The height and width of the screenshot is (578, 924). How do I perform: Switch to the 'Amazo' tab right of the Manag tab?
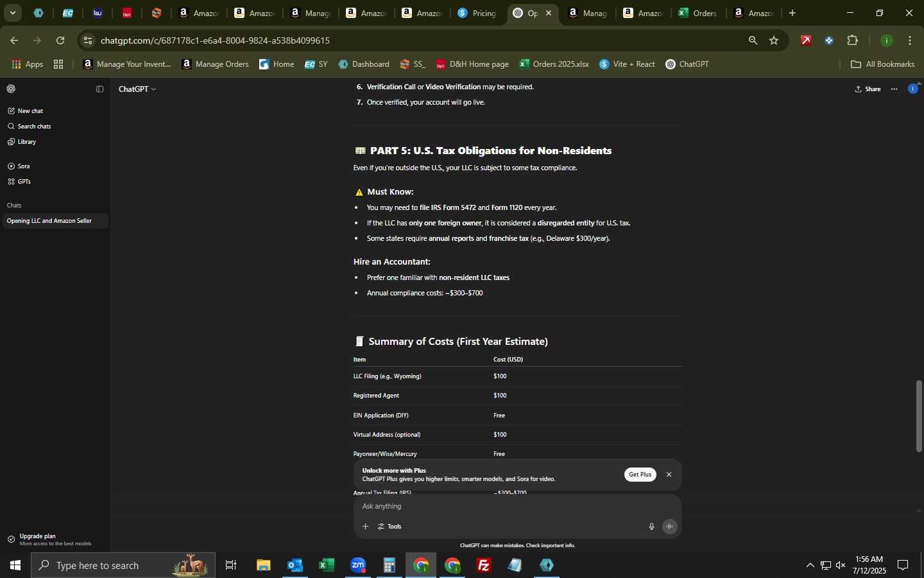642,13
